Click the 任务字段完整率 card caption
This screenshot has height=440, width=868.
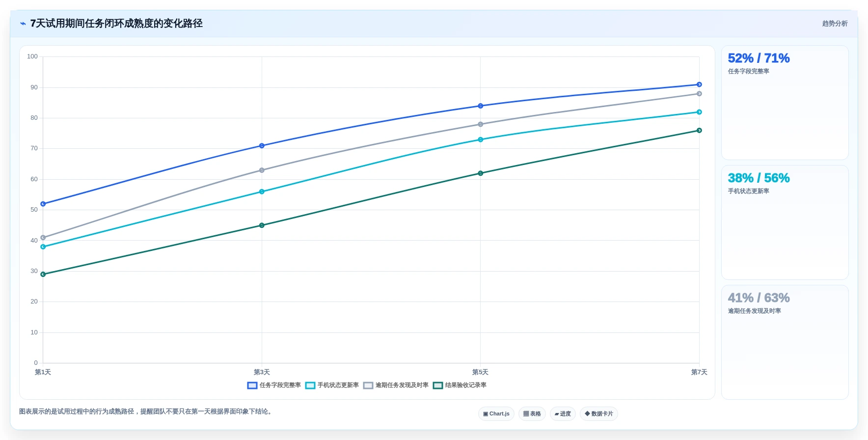749,72
